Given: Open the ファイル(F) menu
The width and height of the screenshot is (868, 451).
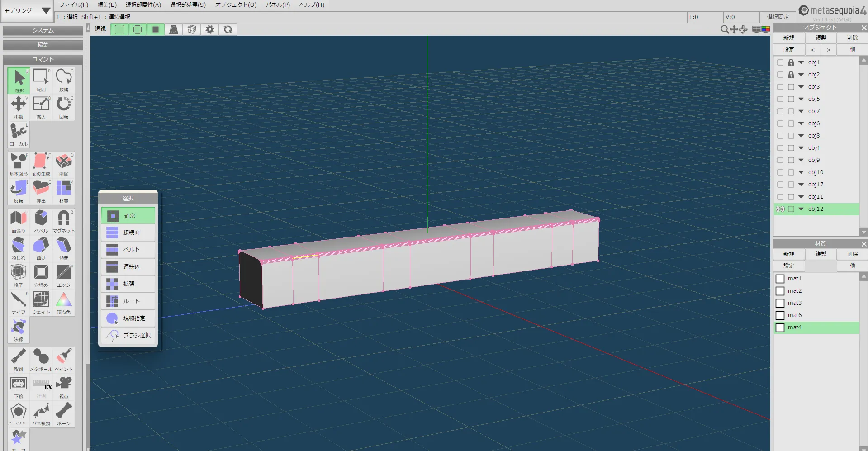Looking at the screenshot, I should pos(73,5).
